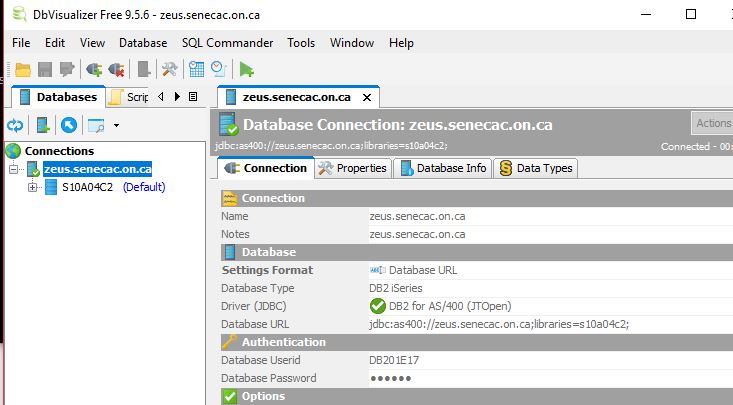The width and height of the screenshot is (733, 405).
Task: Click the Connections globe icon
Action: 13,151
